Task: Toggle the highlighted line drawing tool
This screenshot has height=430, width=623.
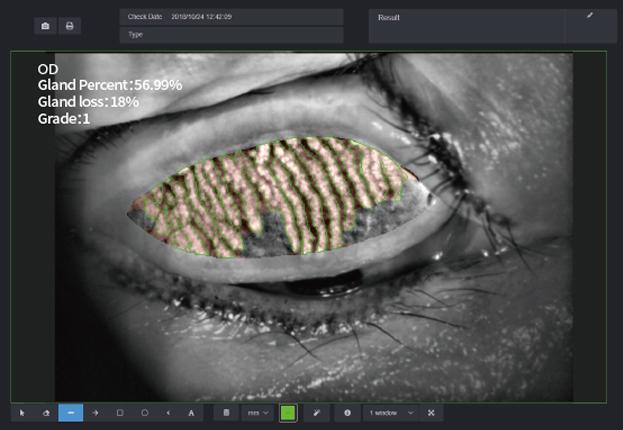Action: (x=71, y=412)
